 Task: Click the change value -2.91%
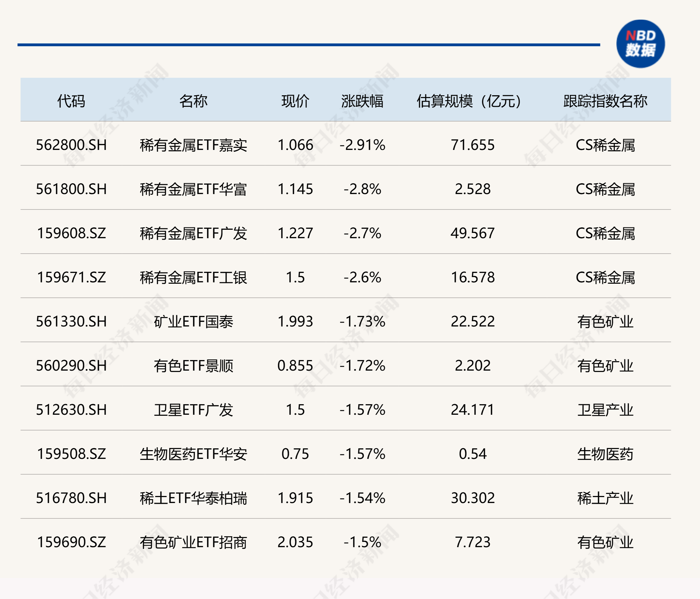[362, 145]
